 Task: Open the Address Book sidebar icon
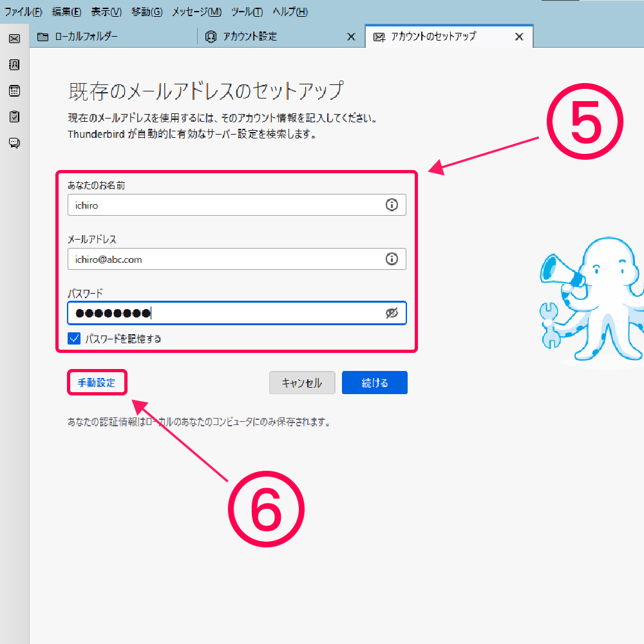[14, 64]
